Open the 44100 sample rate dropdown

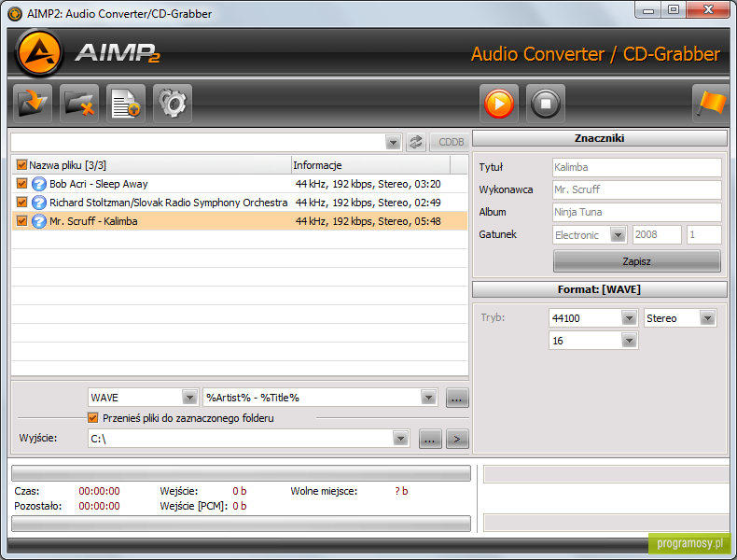tap(629, 318)
